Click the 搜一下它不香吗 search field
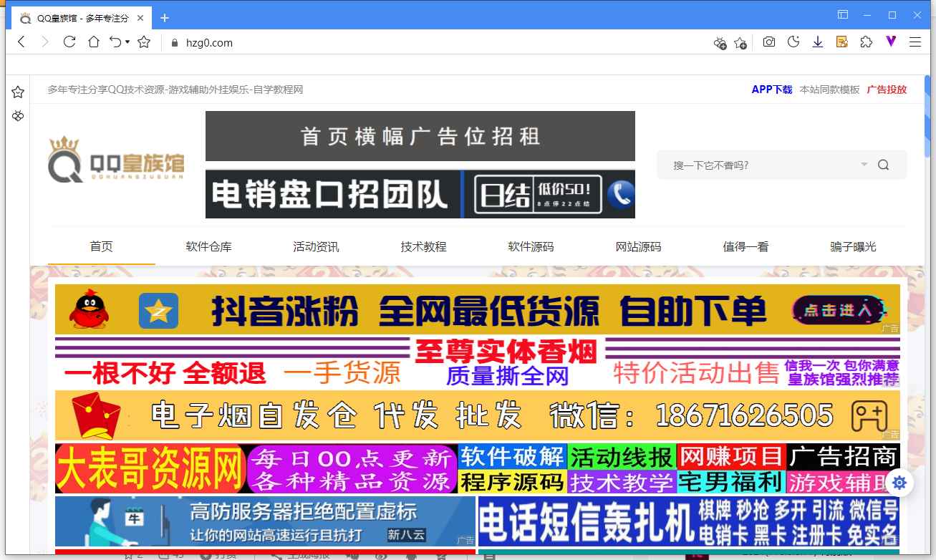This screenshot has width=936, height=560. [x=763, y=165]
